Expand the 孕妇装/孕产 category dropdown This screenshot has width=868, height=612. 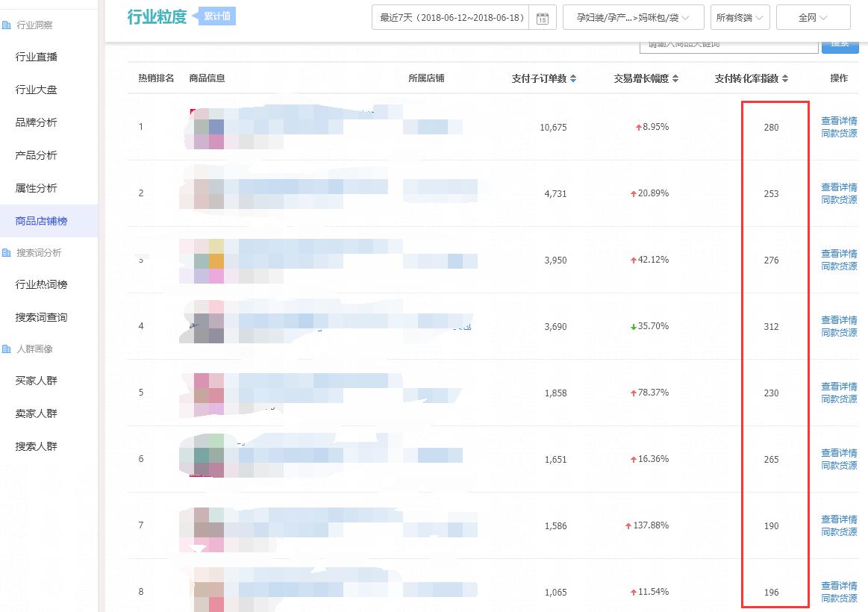pos(632,18)
